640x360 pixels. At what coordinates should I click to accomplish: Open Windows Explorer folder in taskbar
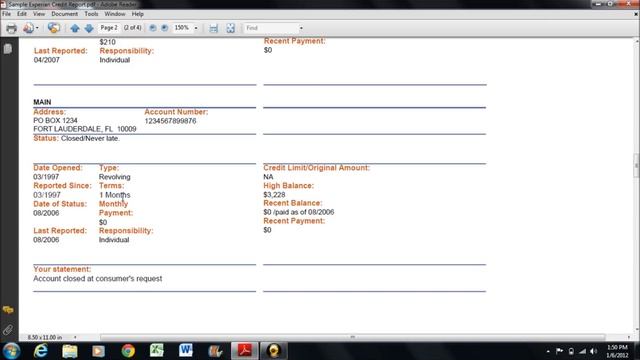[70, 351]
